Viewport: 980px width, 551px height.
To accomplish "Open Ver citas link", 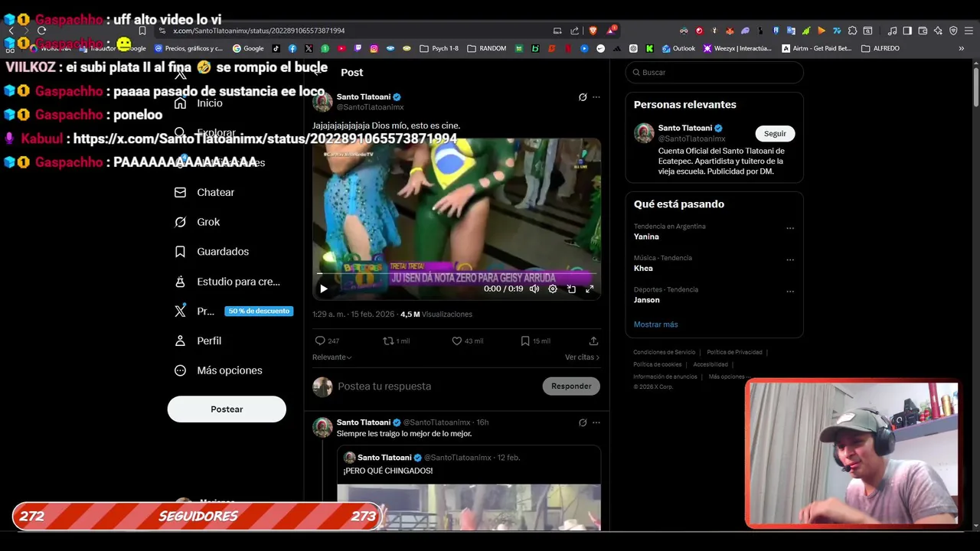I will 582,357.
